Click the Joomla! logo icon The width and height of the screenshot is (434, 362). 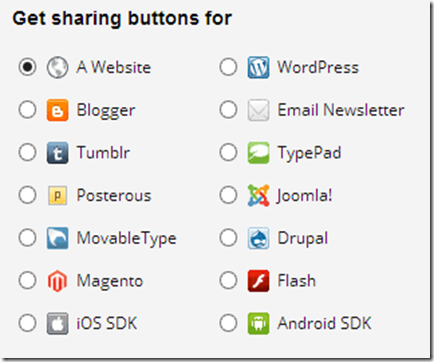[x=258, y=195]
